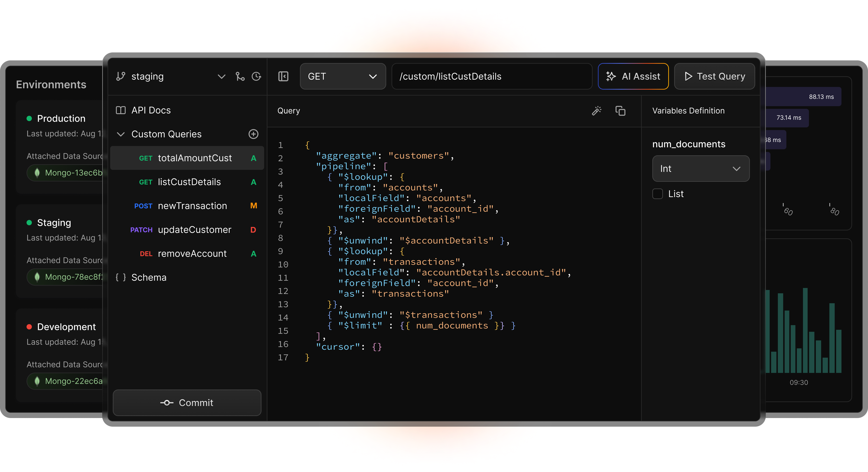Click the Schema curly braces icon
This screenshot has width=868, height=472.
pos(121,277)
